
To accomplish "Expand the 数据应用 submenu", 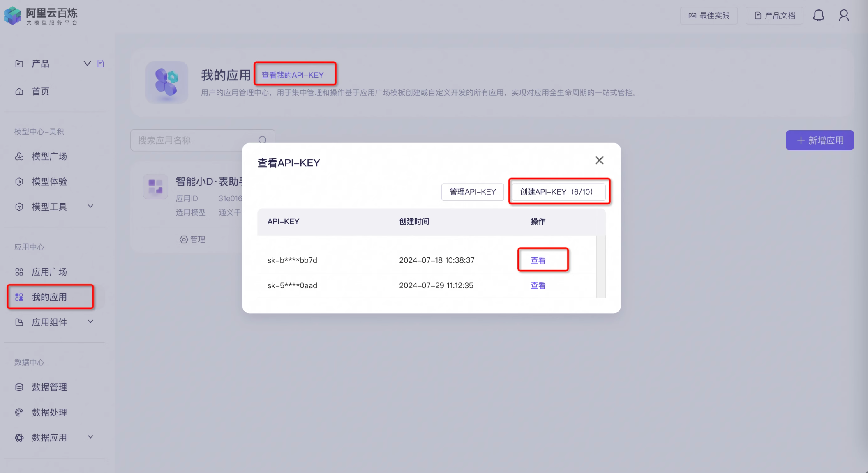I will [x=90, y=437].
